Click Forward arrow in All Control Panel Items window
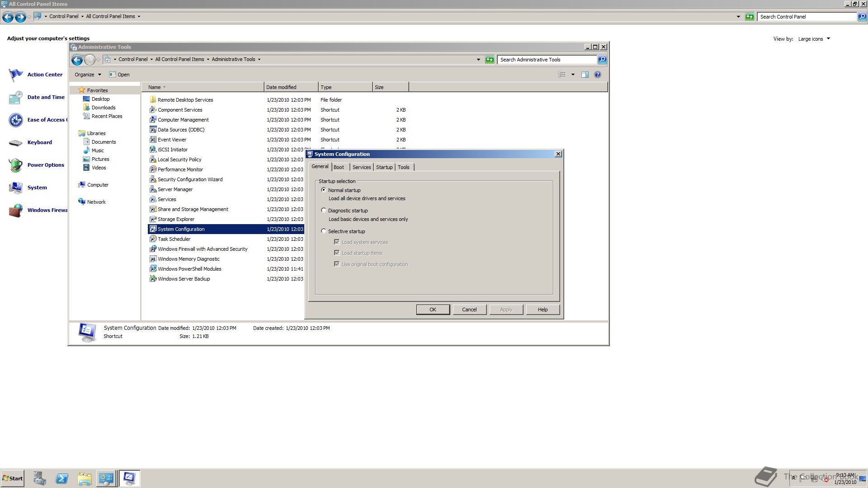The width and height of the screenshot is (868, 488). pyautogui.click(x=20, y=17)
